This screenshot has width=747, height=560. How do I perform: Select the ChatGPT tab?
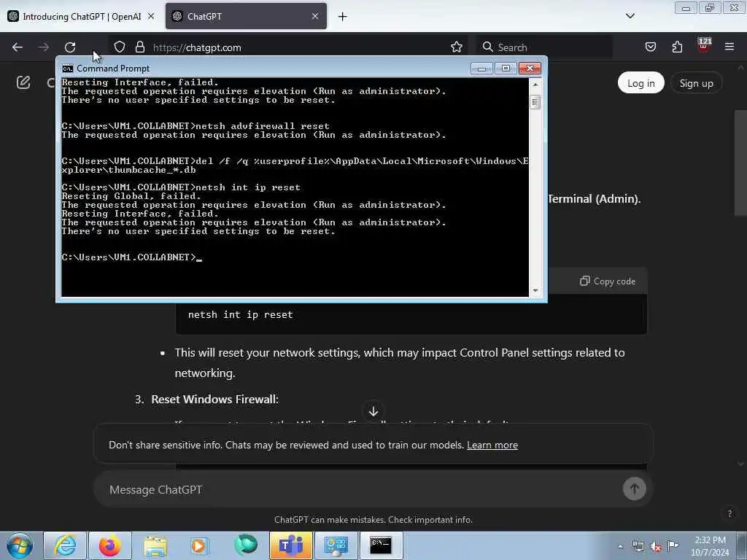[x=246, y=16]
